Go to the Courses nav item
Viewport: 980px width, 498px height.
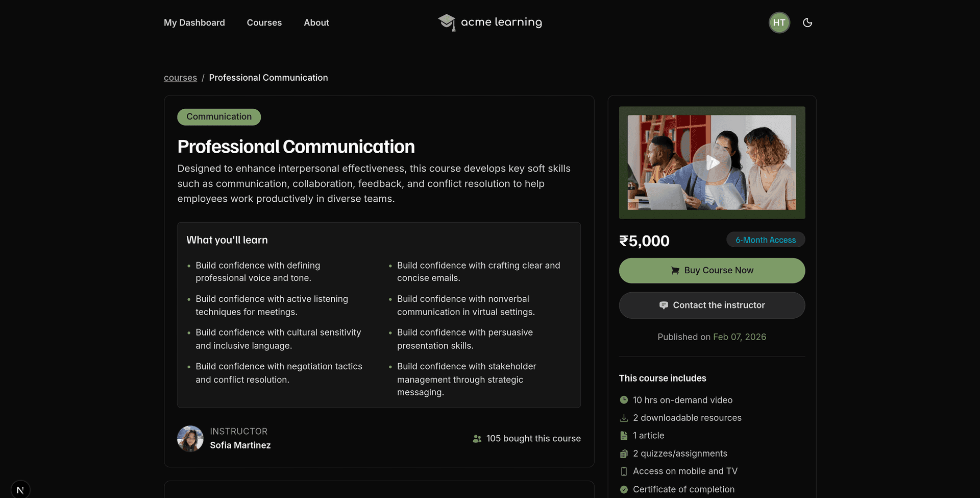click(264, 22)
